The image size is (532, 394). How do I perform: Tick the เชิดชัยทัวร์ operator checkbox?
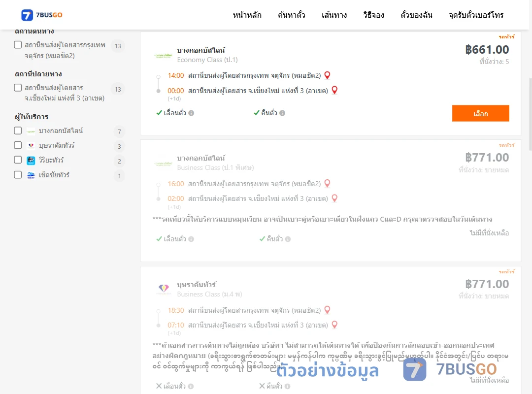coord(18,175)
